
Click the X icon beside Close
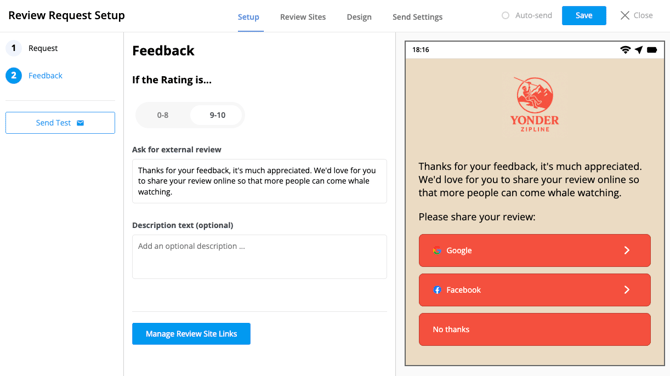(x=625, y=15)
